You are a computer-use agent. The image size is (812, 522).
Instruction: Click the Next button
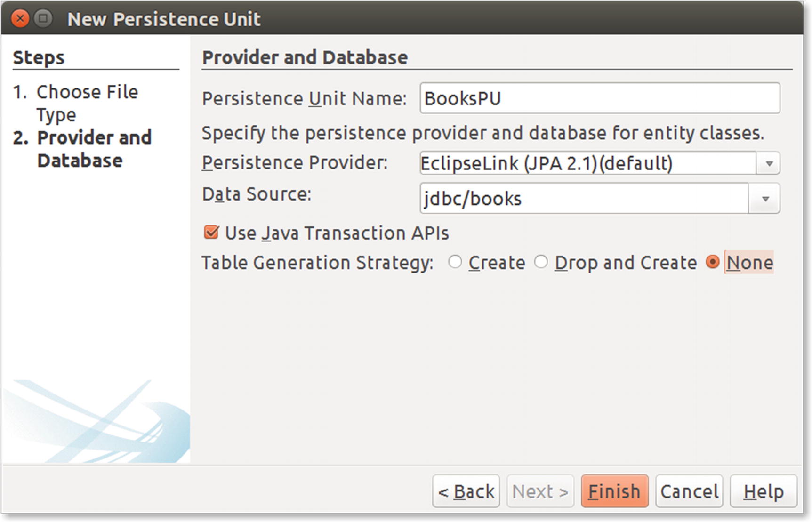point(539,491)
